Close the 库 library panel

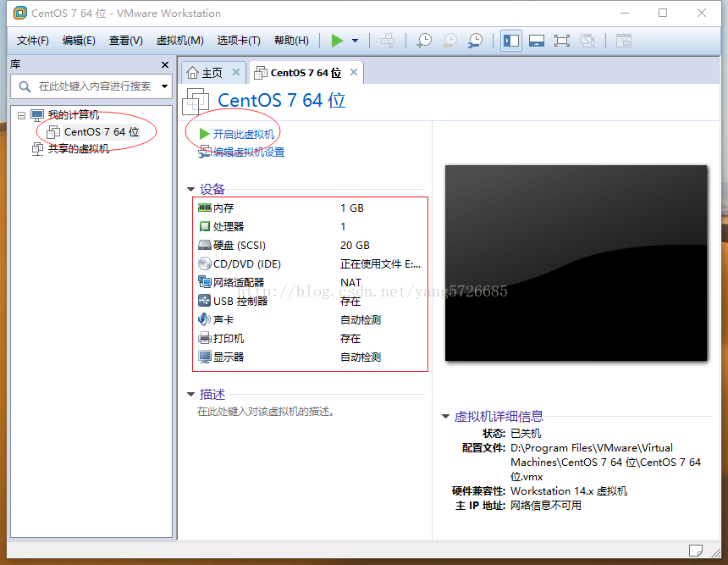tap(165, 64)
